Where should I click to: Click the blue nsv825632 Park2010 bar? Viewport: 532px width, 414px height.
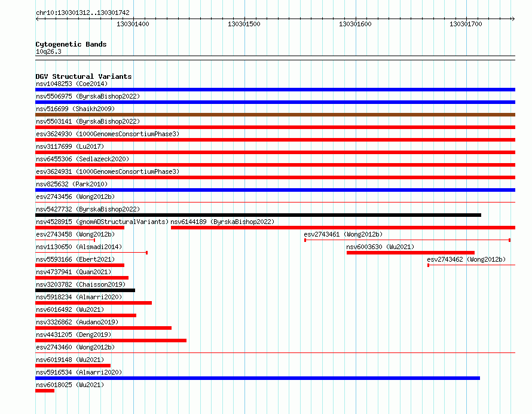click(x=275, y=190)
